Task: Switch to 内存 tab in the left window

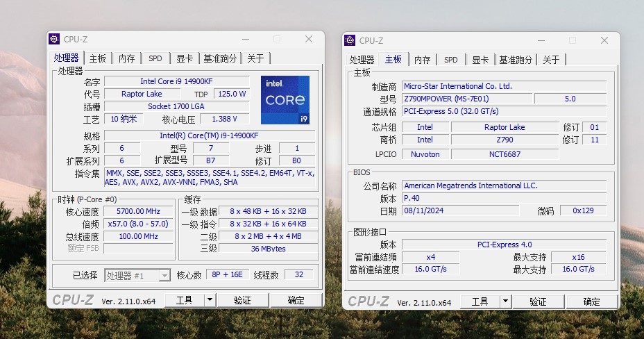Action: point(126,58)
